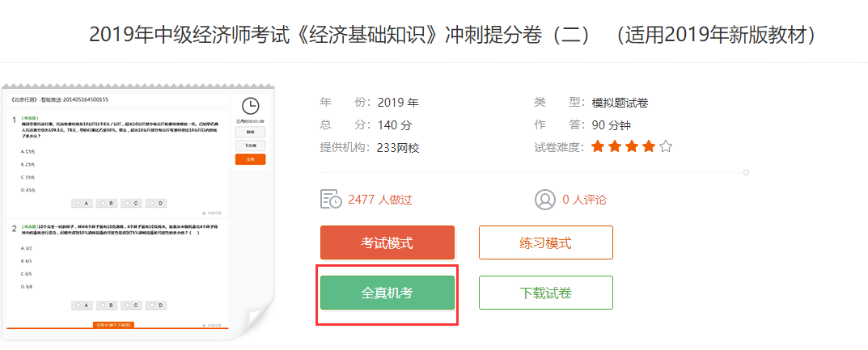This screenshot has height=350, width=868.
Task: Open 练习模式 practice mode
Action: [546, 242]
